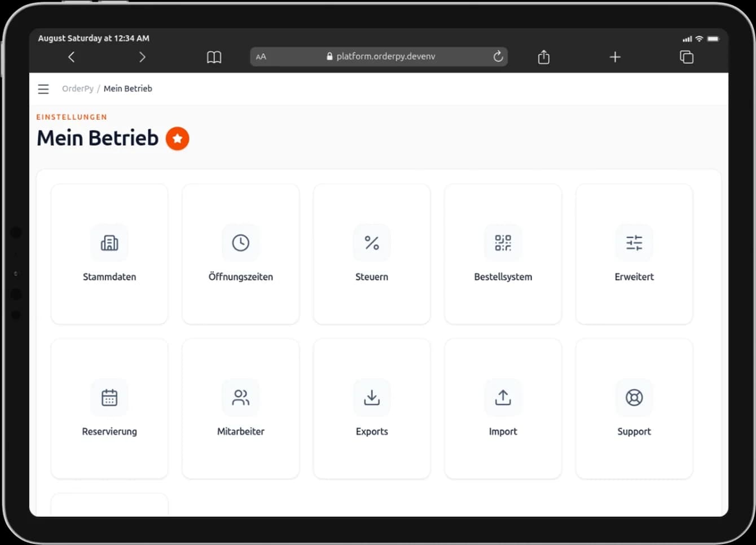Open the Exports label

(x=372, y=432)
